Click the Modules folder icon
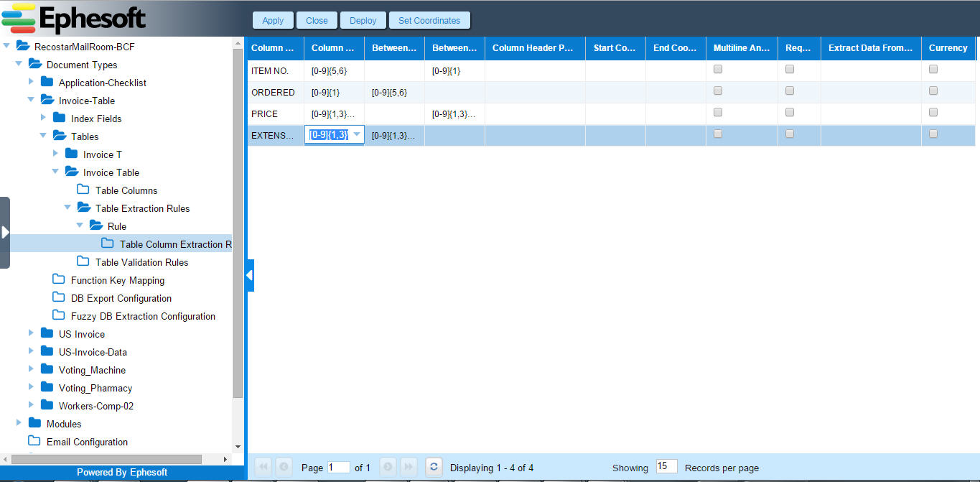 tap(35, 424)
